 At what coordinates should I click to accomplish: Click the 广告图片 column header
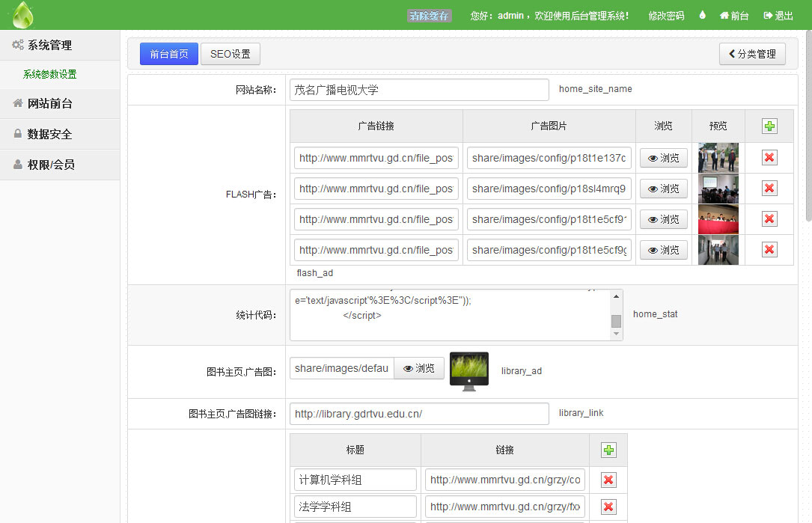(x=549, y=126)
